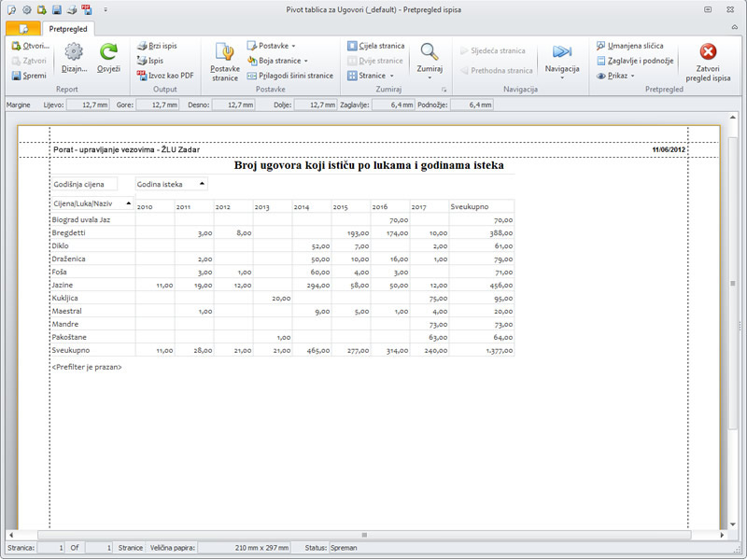Open the Postavke dropdown in the ribbon

(271, 46)
